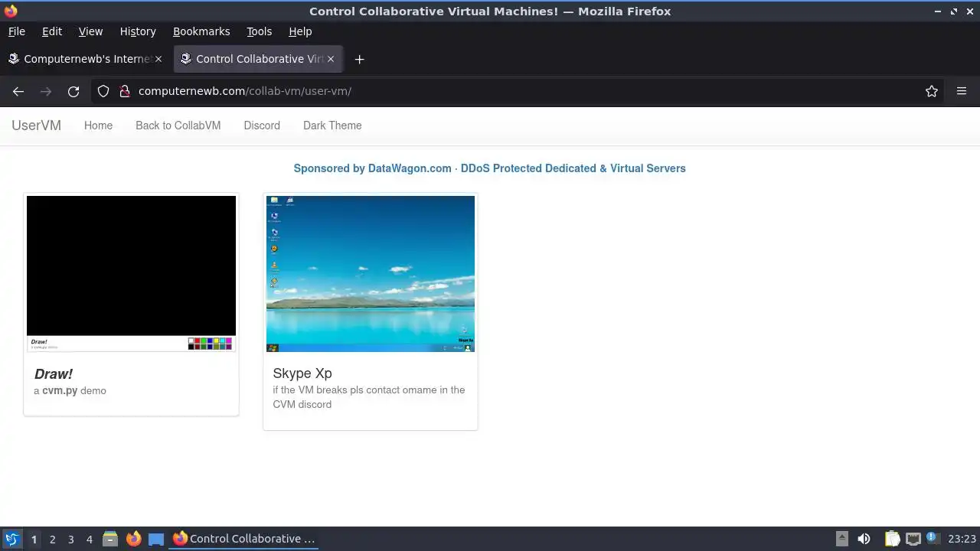This screenshot has height=551, width=980.
Task: Click the removable media tray icon
Action: point(842,539)
